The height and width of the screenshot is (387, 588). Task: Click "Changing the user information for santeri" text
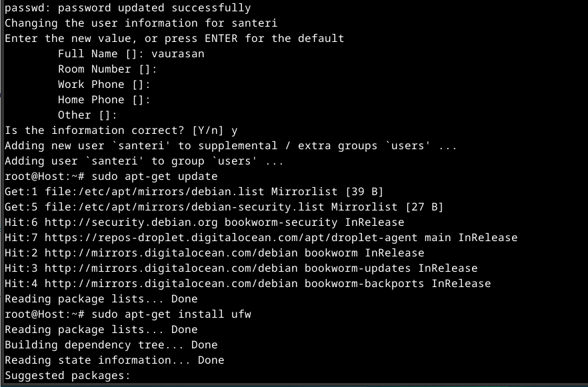141,23
